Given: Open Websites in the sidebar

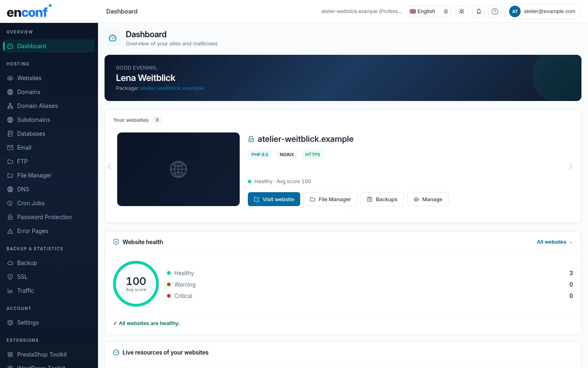Looking at the screenshot, I should (49, 78).
